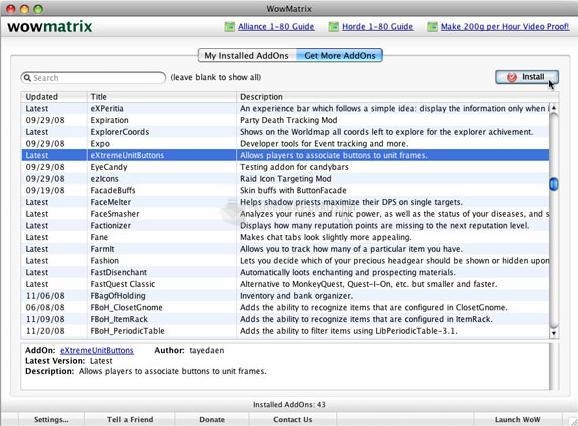Click the Launch WoW button
The height and width of the screenshot is (426, 578).
click(518, 419)
